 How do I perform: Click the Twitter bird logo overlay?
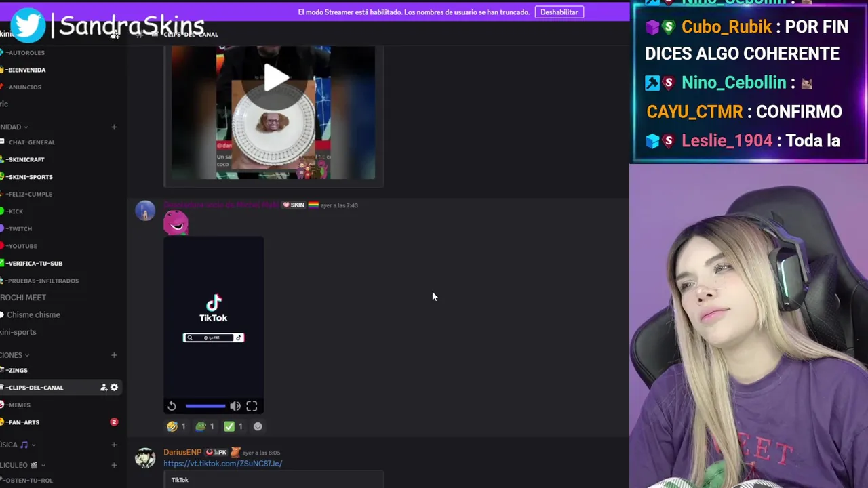coord(28,24)
